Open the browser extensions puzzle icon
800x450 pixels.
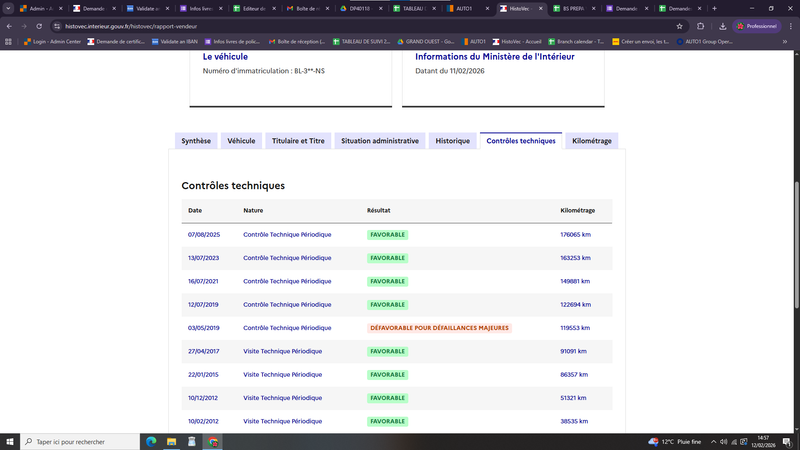coord(700,26)
